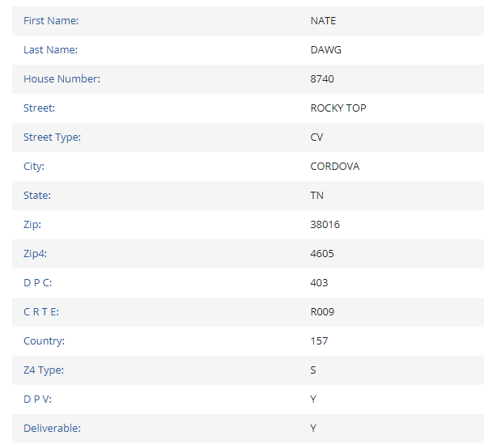Click the Z4 Type value S
This screenshot has width=484, height=448.
click(313, 370)
